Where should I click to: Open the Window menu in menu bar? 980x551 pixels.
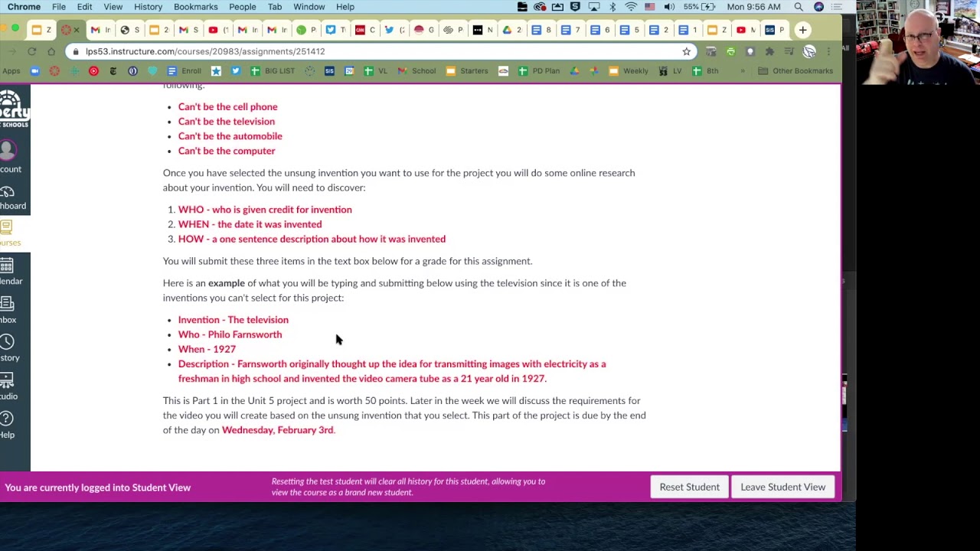309,7
